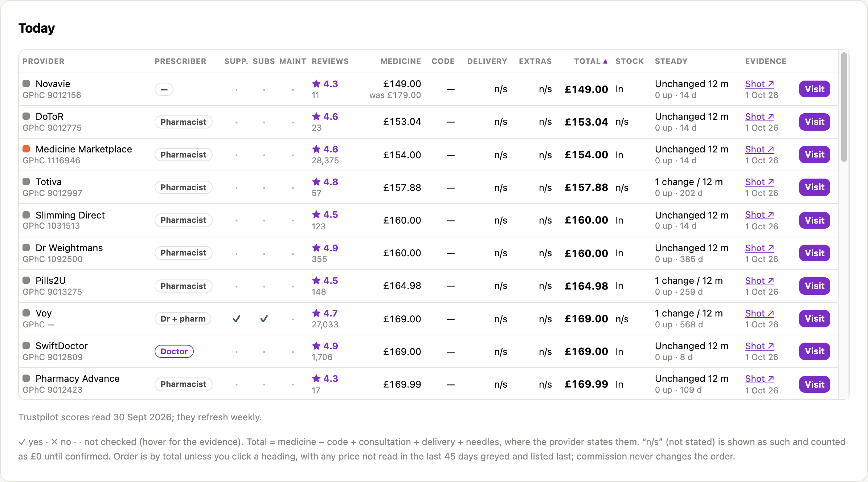Sort table by the Total column heading
The height and width of the screenshot is (482, 868).
(590, 61)
